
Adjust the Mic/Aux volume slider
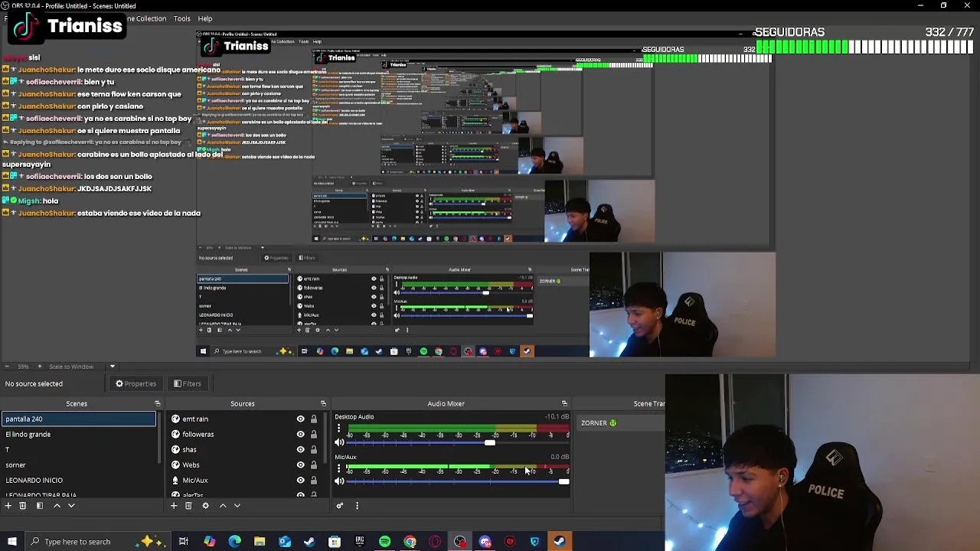coord(564,481)
